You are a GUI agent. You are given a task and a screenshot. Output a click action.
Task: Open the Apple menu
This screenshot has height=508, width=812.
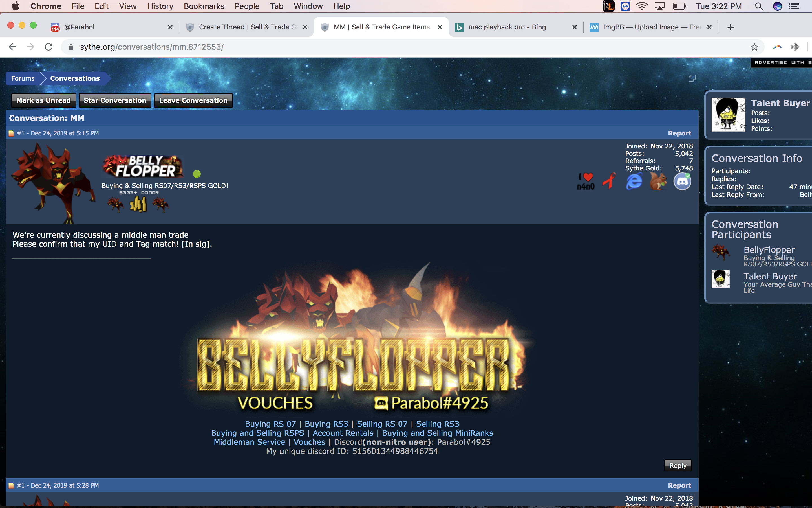[x=16, y=6]
